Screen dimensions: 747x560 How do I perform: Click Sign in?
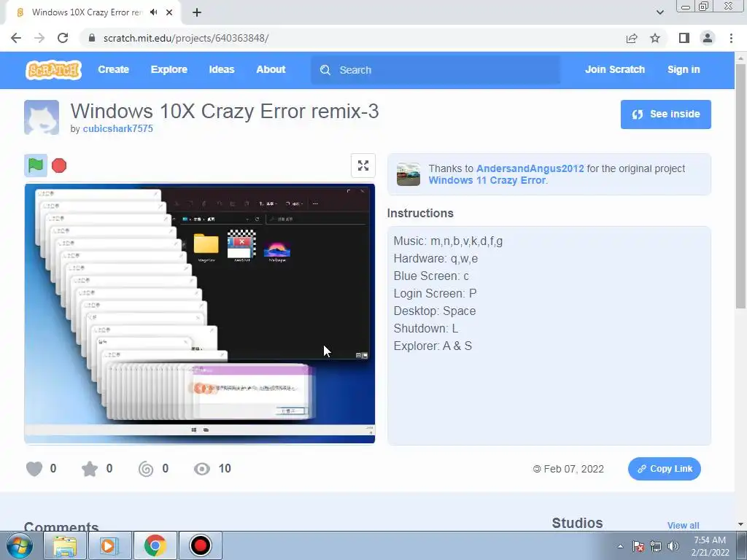tap(684, 69)
